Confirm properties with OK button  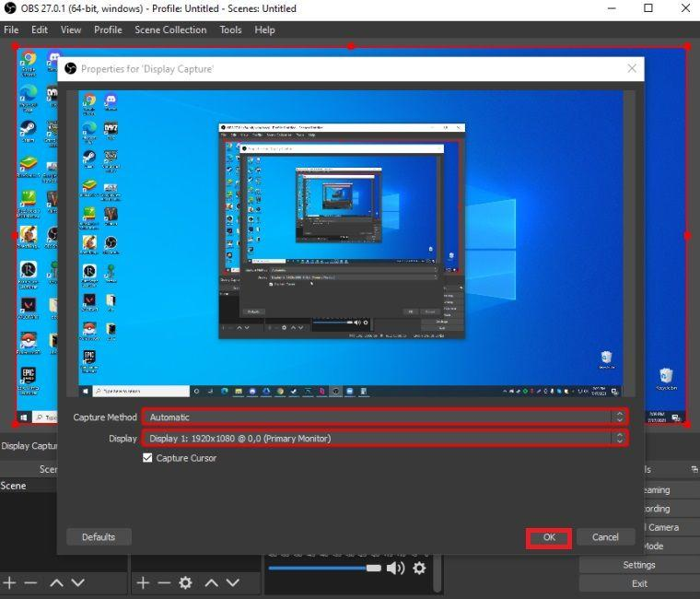point(549,537)
